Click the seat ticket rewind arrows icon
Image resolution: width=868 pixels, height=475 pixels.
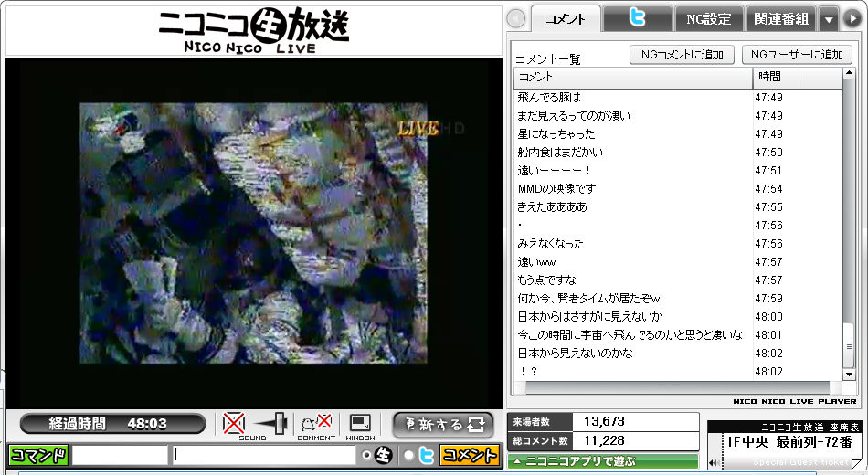[715, 463]
